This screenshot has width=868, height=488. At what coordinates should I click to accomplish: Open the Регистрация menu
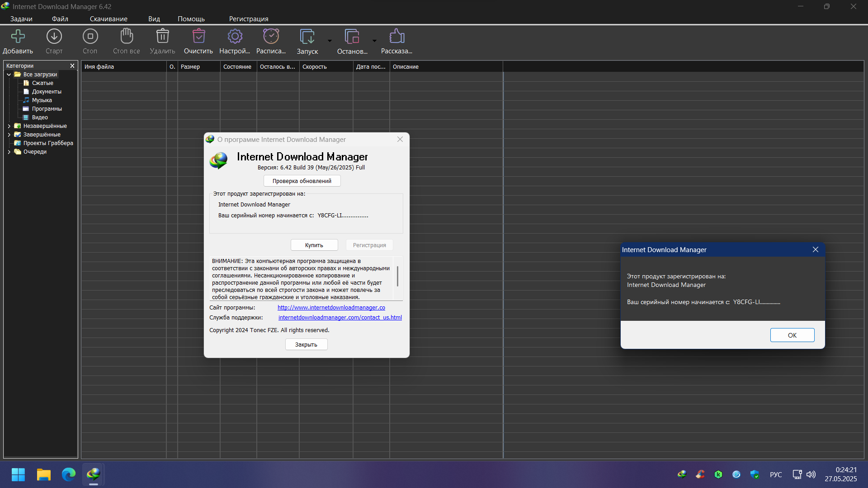coord(249,19)
